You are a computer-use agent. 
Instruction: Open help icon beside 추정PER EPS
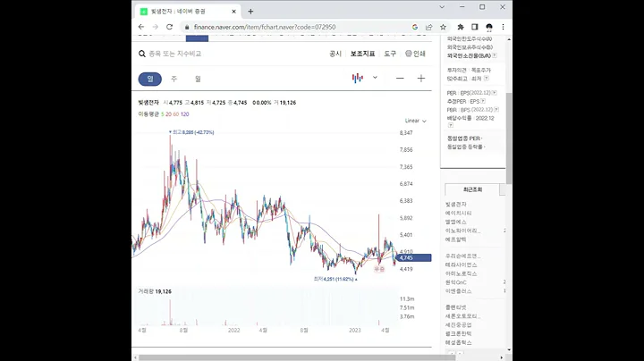click(x=483, y=101)
